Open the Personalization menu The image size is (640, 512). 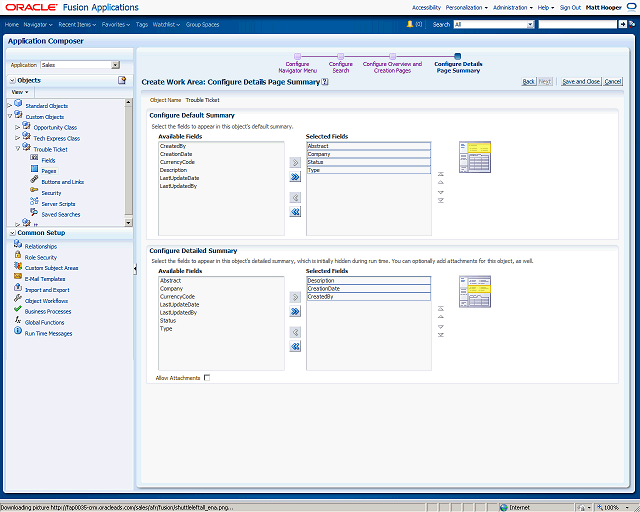coord(467,7)
